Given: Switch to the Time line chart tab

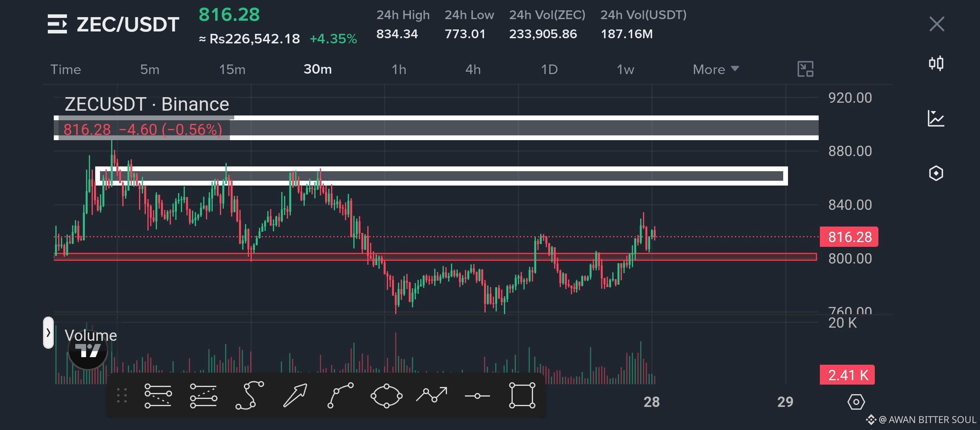Looking at the screenshot, I should click(66, 69).
